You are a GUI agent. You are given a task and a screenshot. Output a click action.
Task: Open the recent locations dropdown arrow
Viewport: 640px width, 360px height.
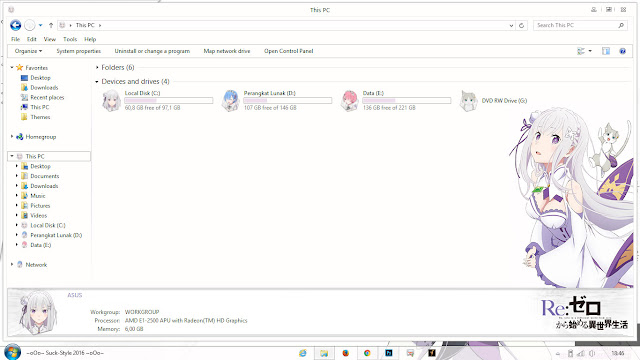click(40, 25)
